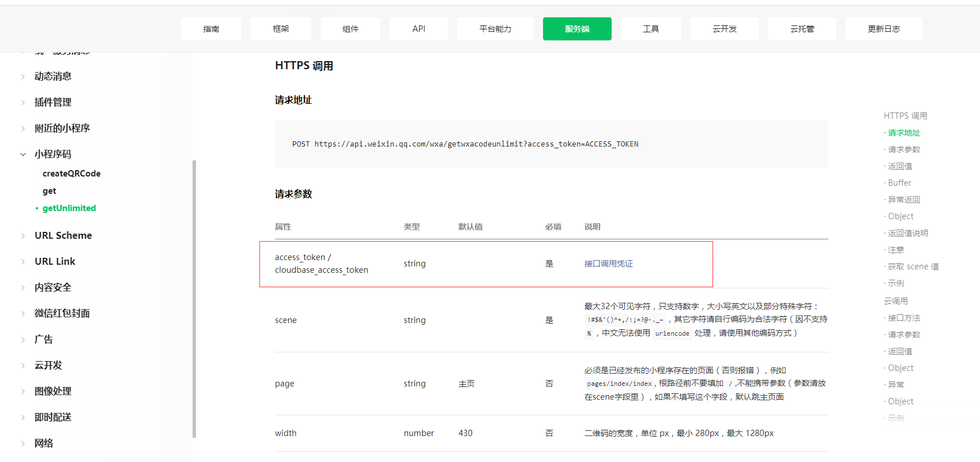Screen dimensions: 980x462
Task: Click the 主页 default value cell
Action: (x=466, y=384)
